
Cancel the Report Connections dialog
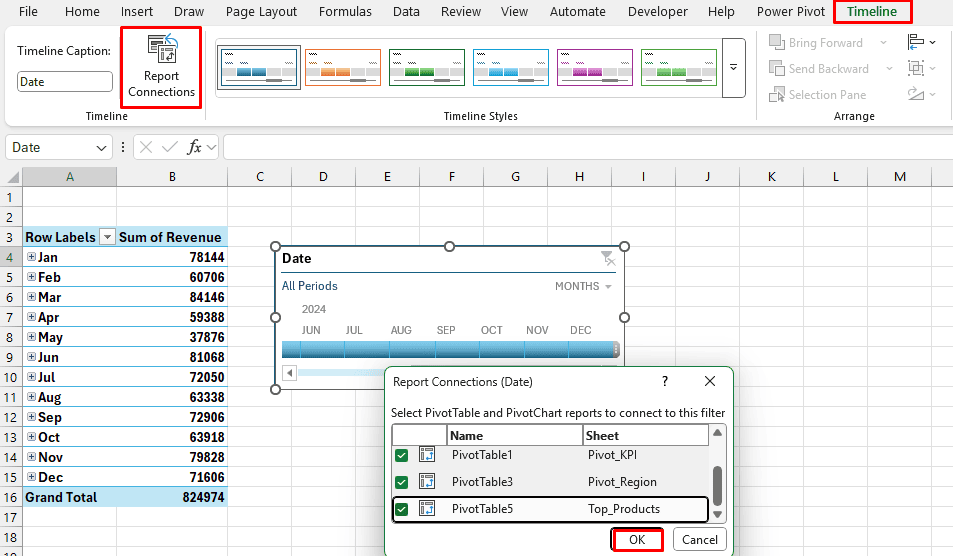[x=700, y=540]
